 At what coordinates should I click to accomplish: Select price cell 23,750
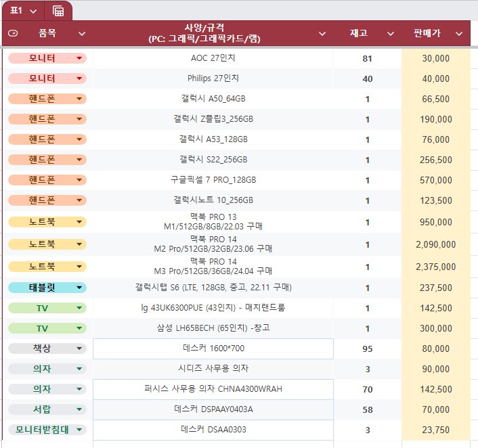click(436, 430)
